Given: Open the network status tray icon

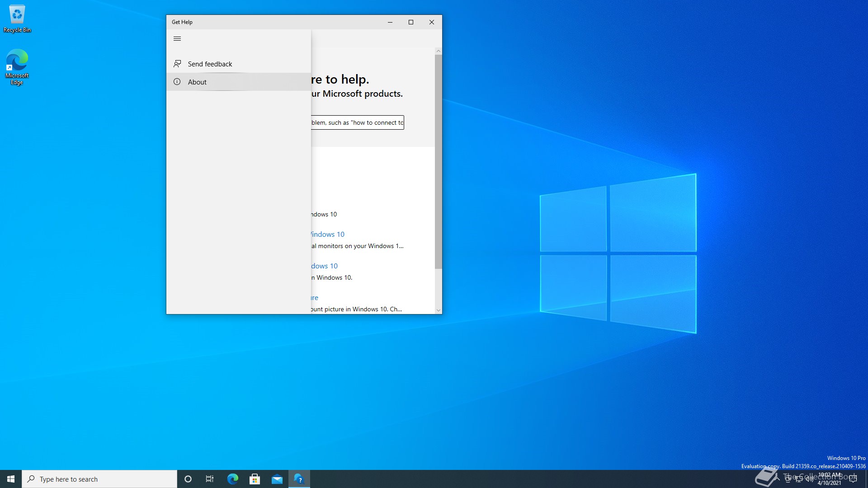Looking at the screenshot, I should [x=799, y=479].
